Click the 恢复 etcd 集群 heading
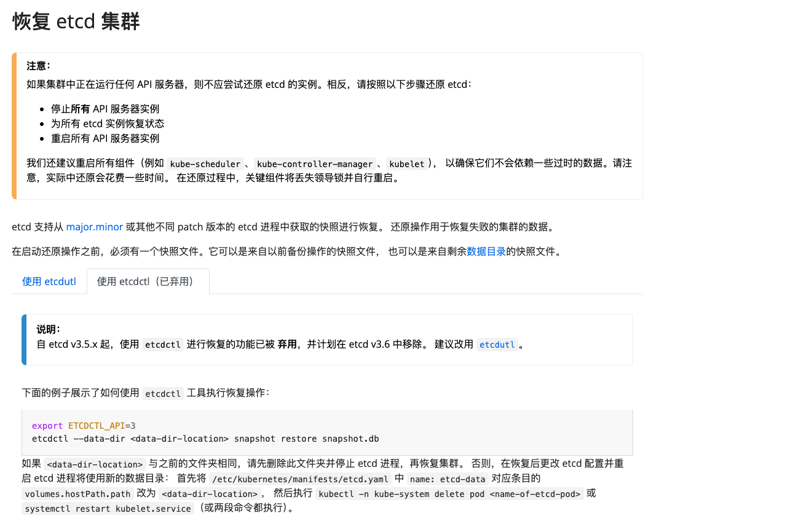Viewport: 793px width, 532px height. point(76,22)
